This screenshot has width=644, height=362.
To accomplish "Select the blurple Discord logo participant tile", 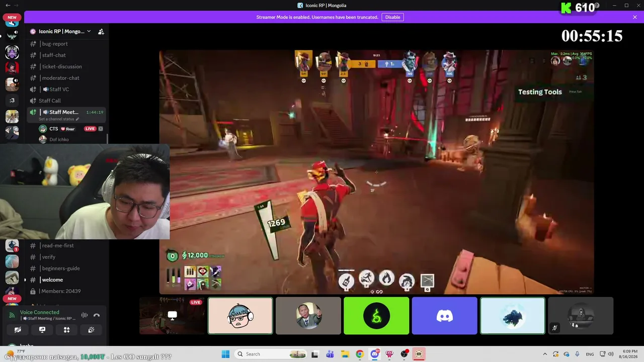I will click(444, 316).
